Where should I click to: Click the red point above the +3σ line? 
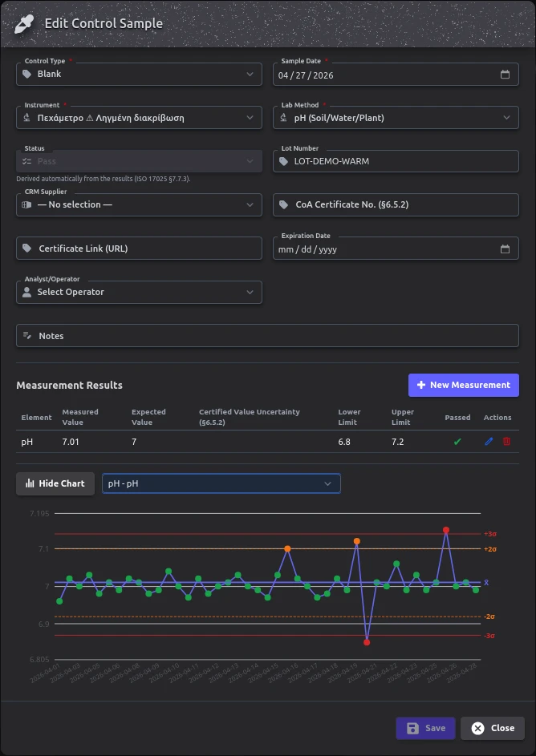coord(446,530)
